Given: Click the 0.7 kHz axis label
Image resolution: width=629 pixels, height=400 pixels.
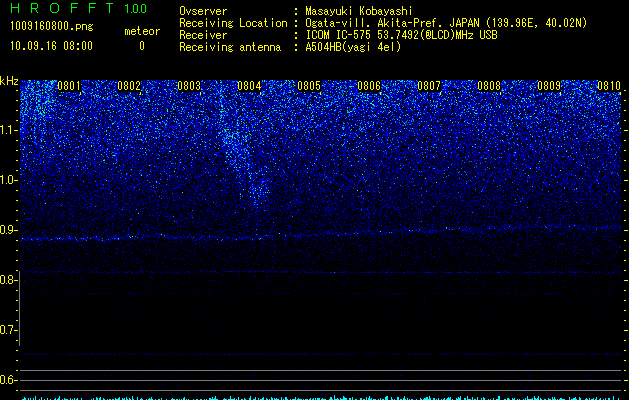Looking at the screenshot, I should (x=9, y=330).
